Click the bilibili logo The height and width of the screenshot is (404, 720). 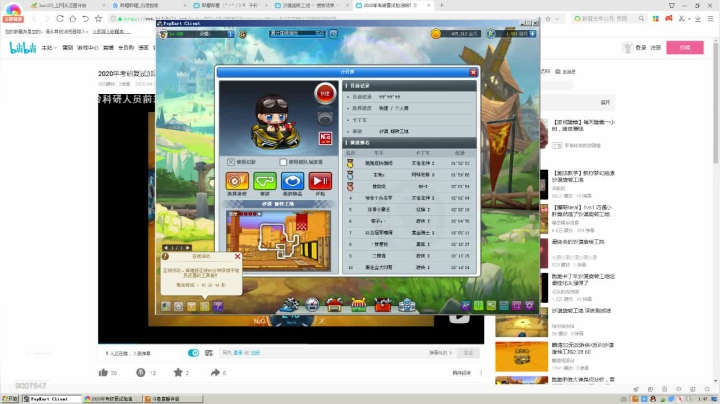tap(22, 47)
